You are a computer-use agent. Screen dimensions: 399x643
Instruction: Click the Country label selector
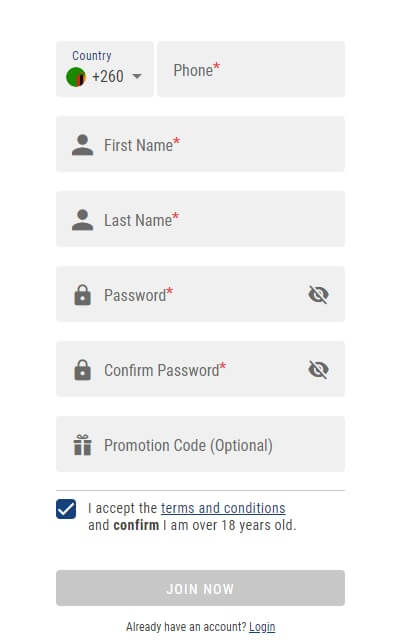pos(91,55)
